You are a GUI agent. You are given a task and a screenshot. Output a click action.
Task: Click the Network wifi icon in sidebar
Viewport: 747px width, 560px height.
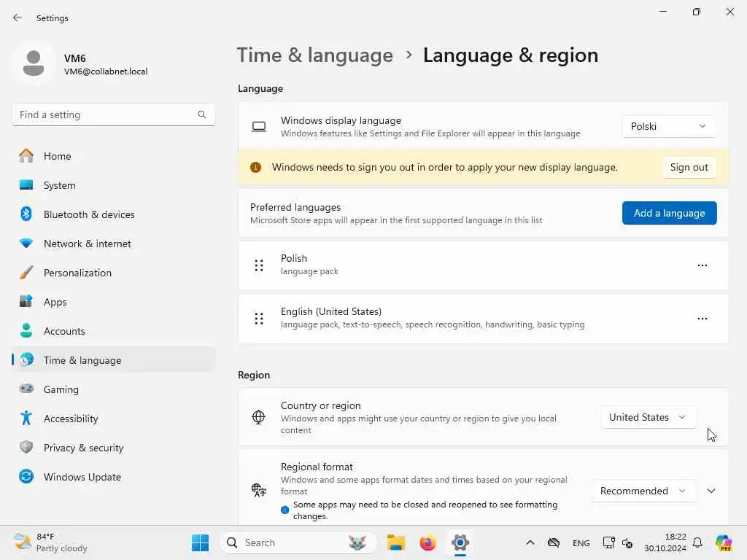[26, 244]
